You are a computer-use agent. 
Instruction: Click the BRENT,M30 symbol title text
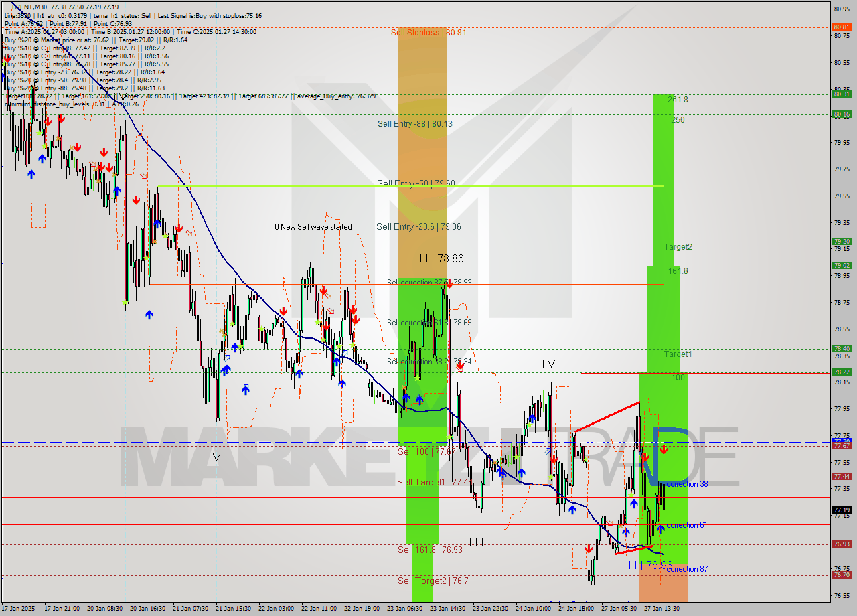point(30,7)
